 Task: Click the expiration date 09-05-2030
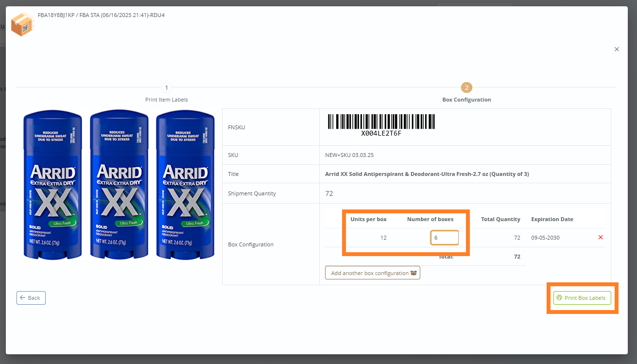[545, 238]
